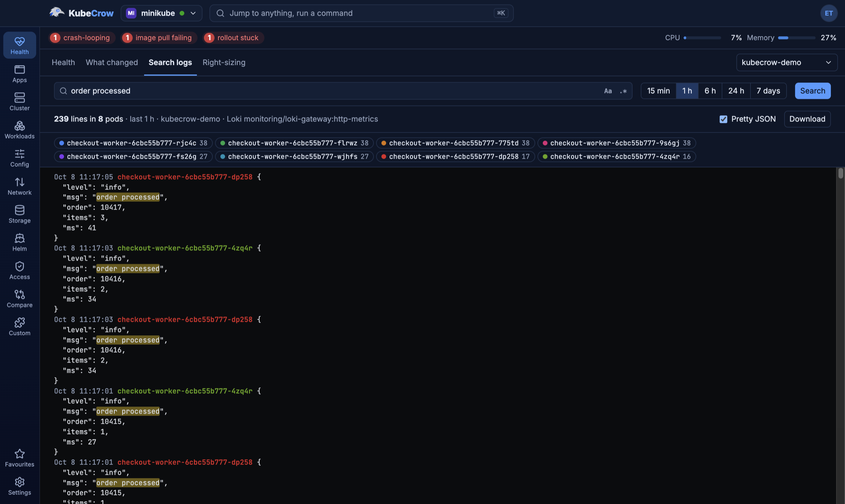Open the Health sidebar section
The height and width of the screenshot is (504, 845).
[19, 45]
